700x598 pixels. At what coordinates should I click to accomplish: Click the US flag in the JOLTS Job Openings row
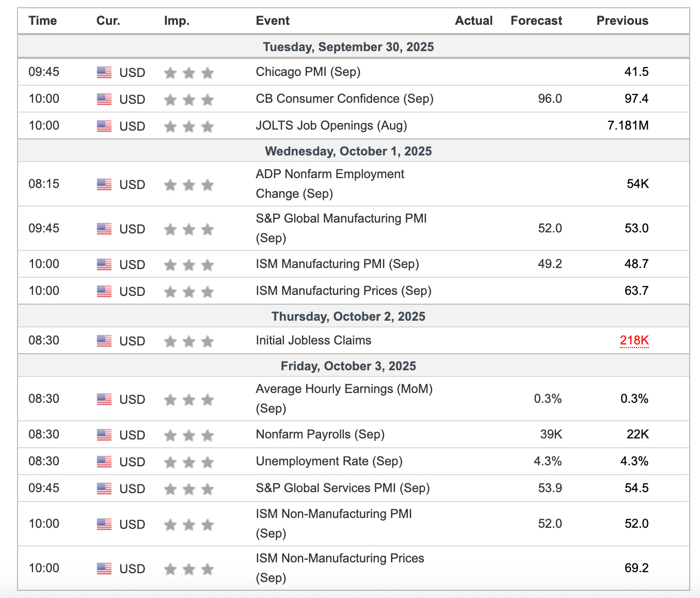tap(104, 126)
